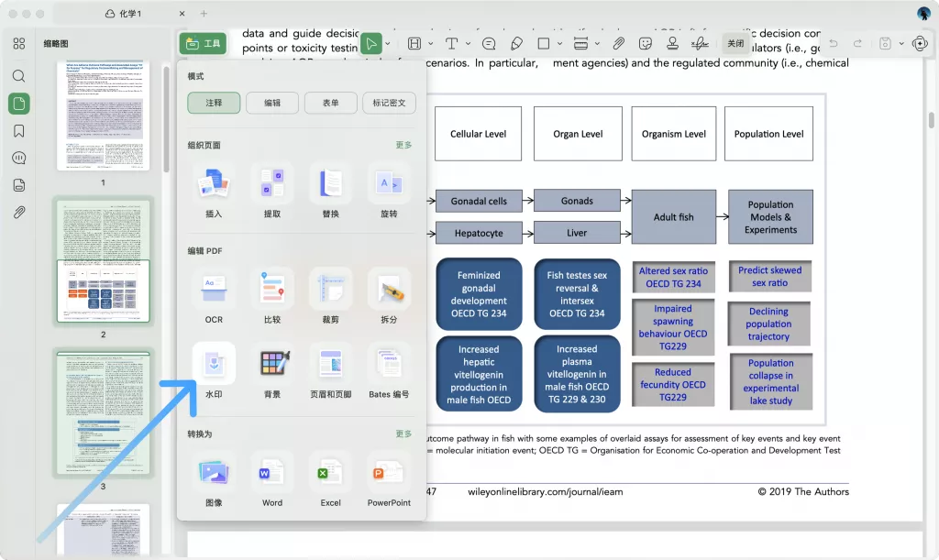Viewport: 939px width, 560px height.
Task: Save the document with the save icon
Action: point(885,43)
